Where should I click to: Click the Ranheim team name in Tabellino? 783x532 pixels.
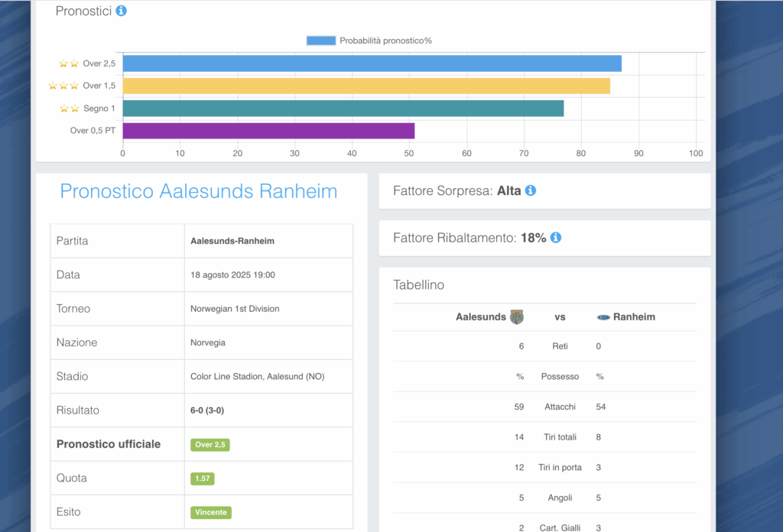(634, 317)
